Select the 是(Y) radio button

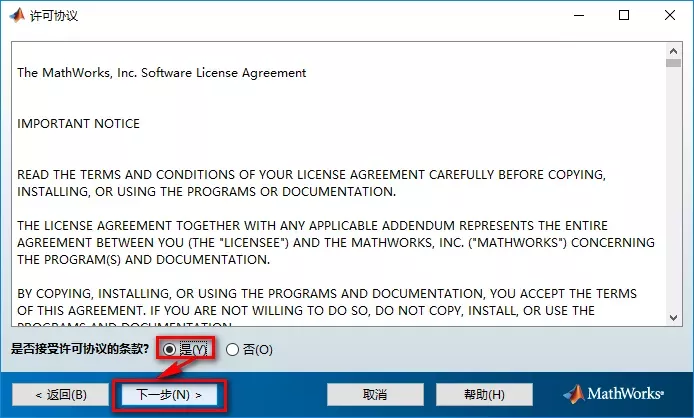click(x=170, y=349)
